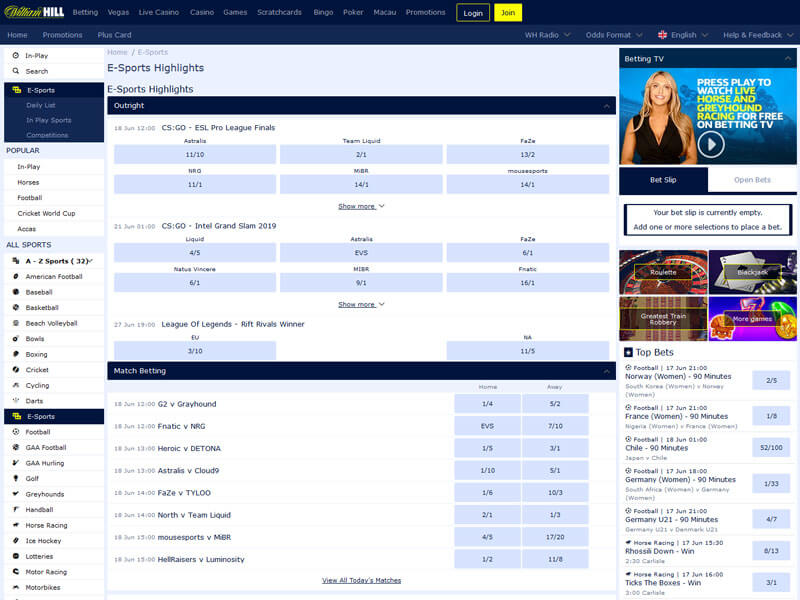Select Team Liquid 2/1 outright odds

[361, 154]
